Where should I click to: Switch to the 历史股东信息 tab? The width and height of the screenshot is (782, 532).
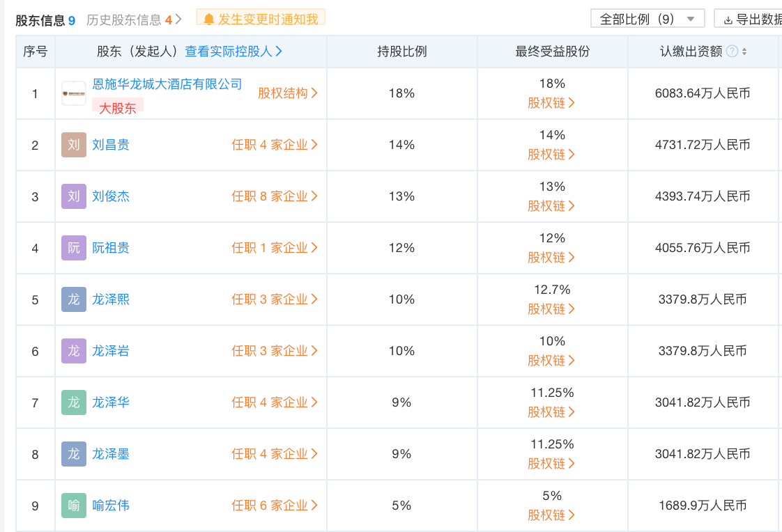[x=133, y=19]
